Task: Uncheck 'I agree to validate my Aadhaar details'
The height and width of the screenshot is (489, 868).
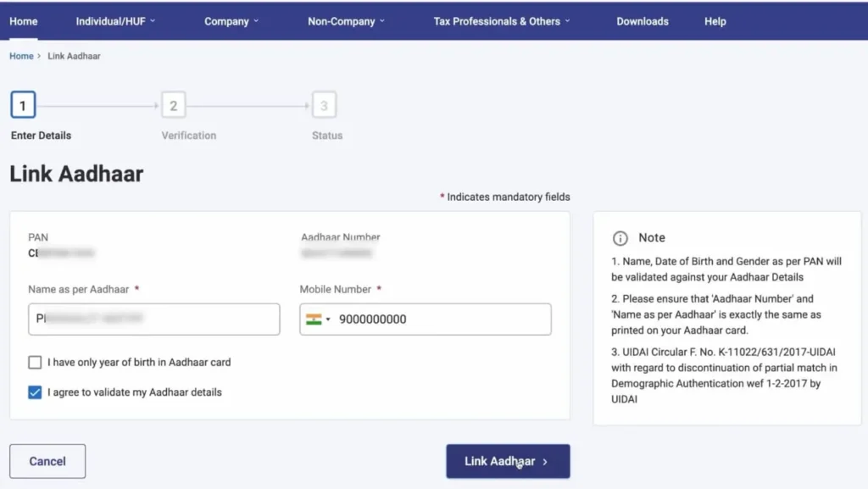Action: [35, 392]
